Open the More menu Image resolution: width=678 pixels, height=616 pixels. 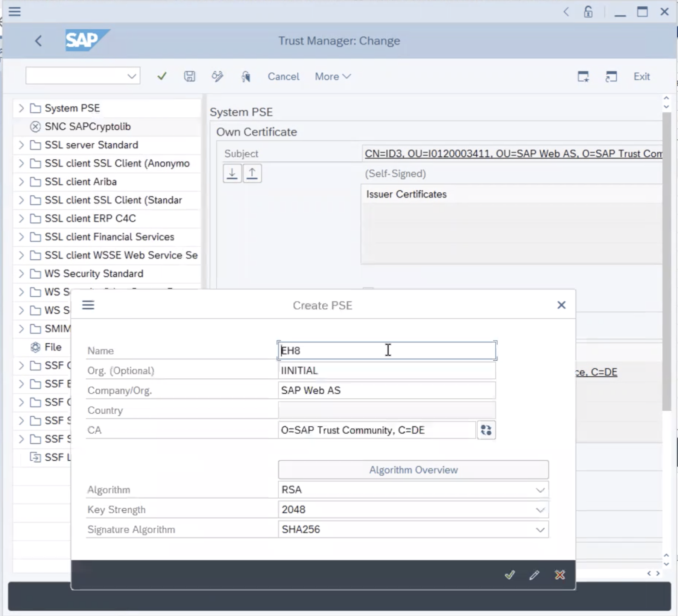[332, 76]
